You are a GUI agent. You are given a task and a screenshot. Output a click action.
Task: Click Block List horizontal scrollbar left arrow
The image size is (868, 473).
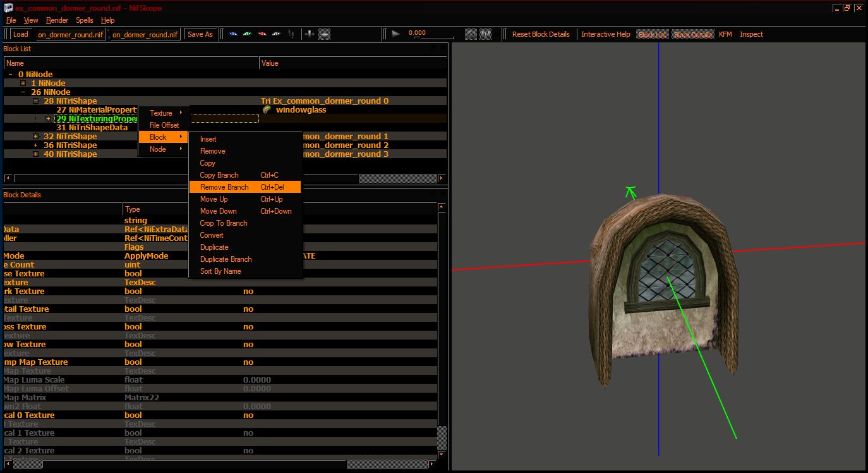(8, 179)
